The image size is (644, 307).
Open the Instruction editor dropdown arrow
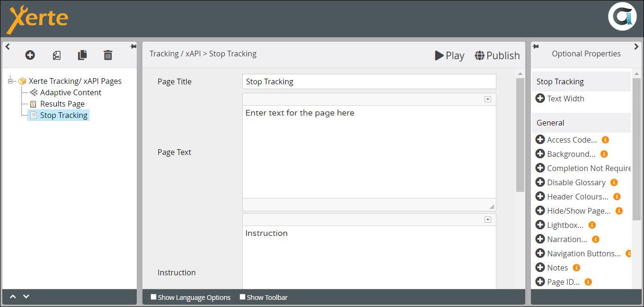point(488,220)
